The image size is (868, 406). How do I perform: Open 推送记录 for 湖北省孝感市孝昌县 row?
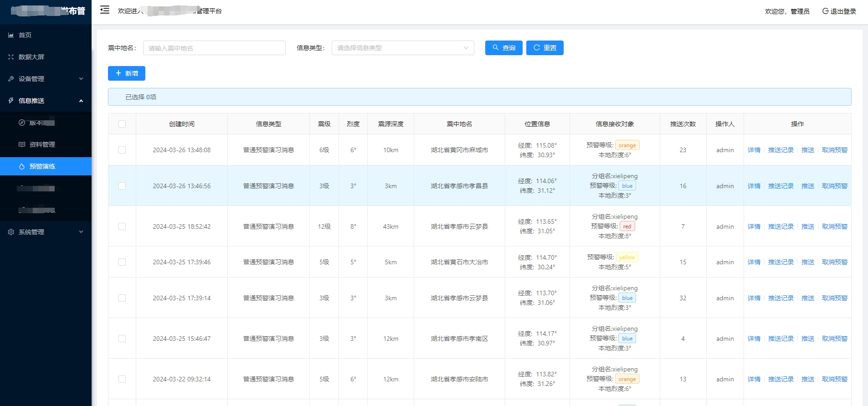click(x=781, y=186)
